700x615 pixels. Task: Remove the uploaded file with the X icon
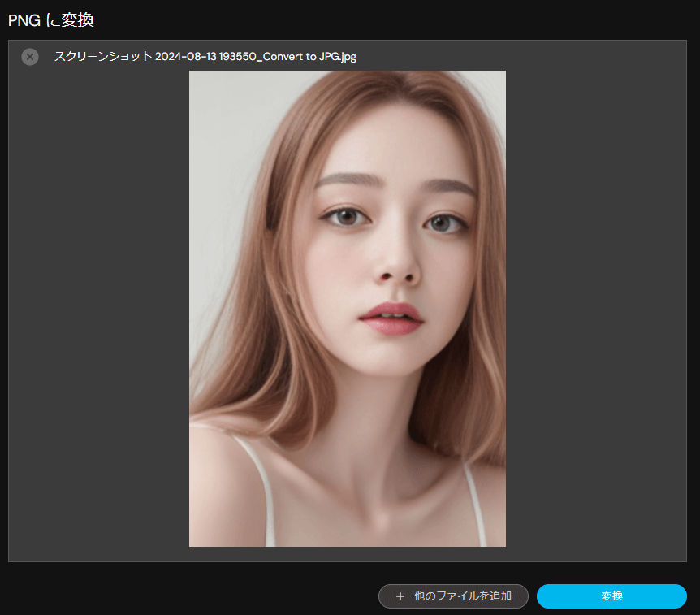click(x=30, y=57)
